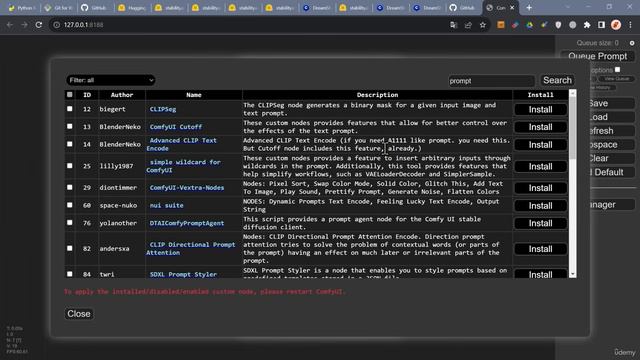Viewport: 640px width, 360px height.
Task: Install simple wildcard for ComfyUI
Action: tap(540, 167)
